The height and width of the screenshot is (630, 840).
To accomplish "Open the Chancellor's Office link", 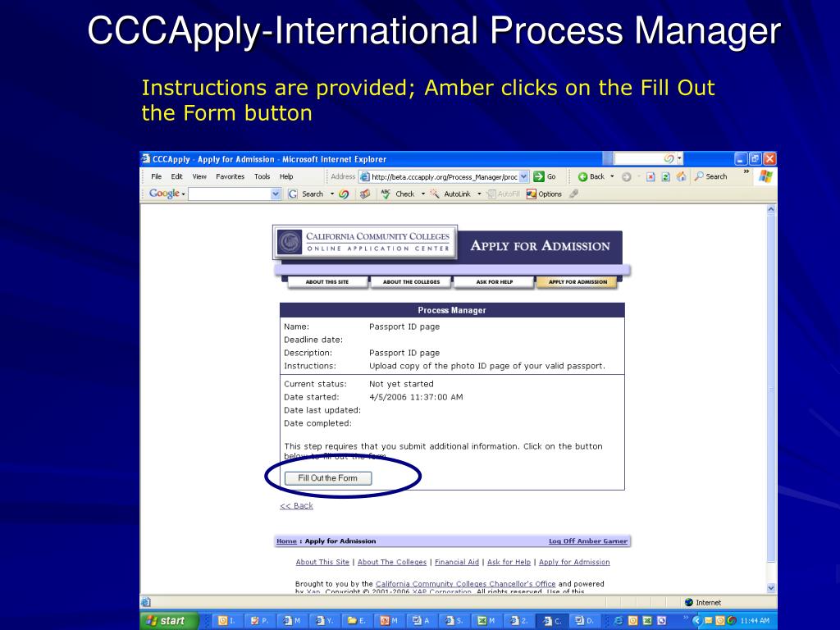I will point(466,584).
